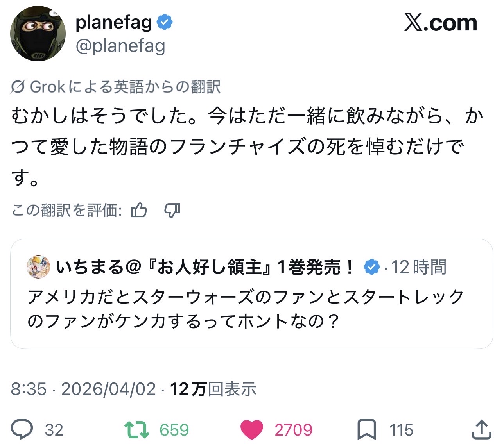Rate translation with thumbs down

172,210
